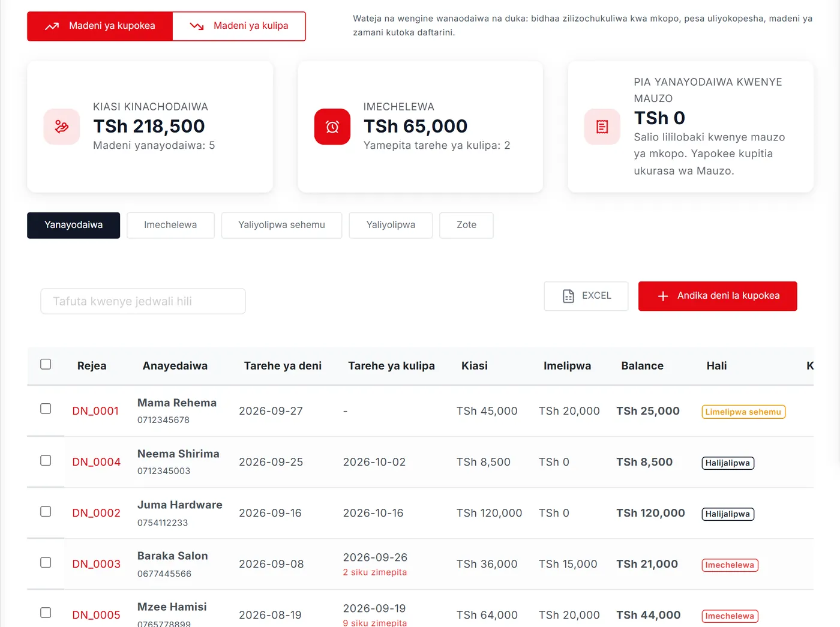Click the Hali column header
Image resolution: width=840 pixels, height=627 pixels.
716,365
